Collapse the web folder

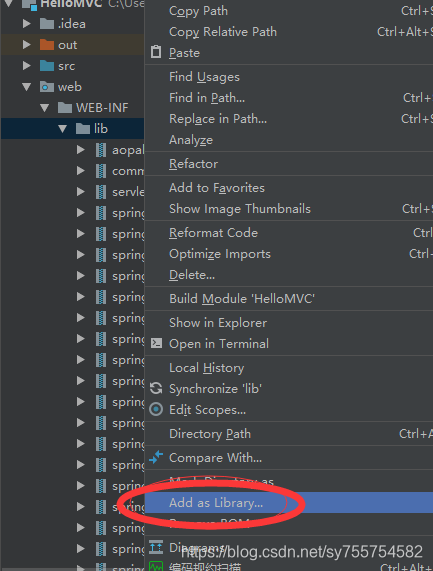27,87
